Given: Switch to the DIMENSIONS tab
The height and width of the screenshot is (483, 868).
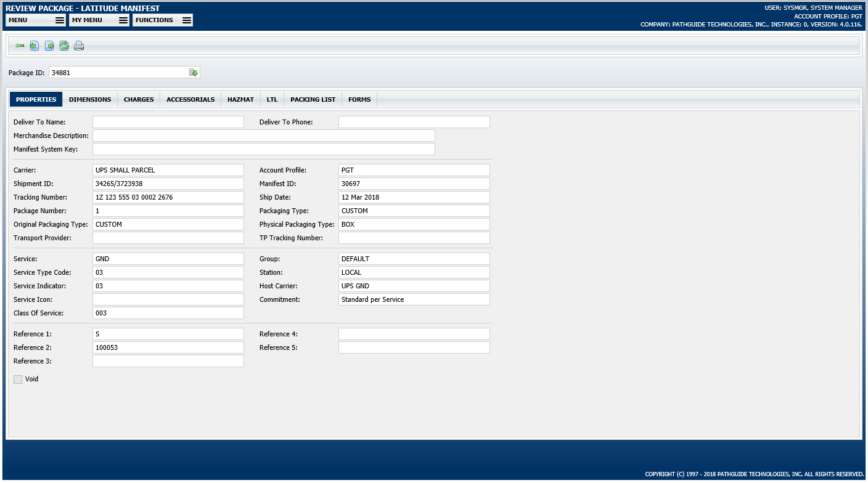Looking at the screenshot, I should 90,99.
